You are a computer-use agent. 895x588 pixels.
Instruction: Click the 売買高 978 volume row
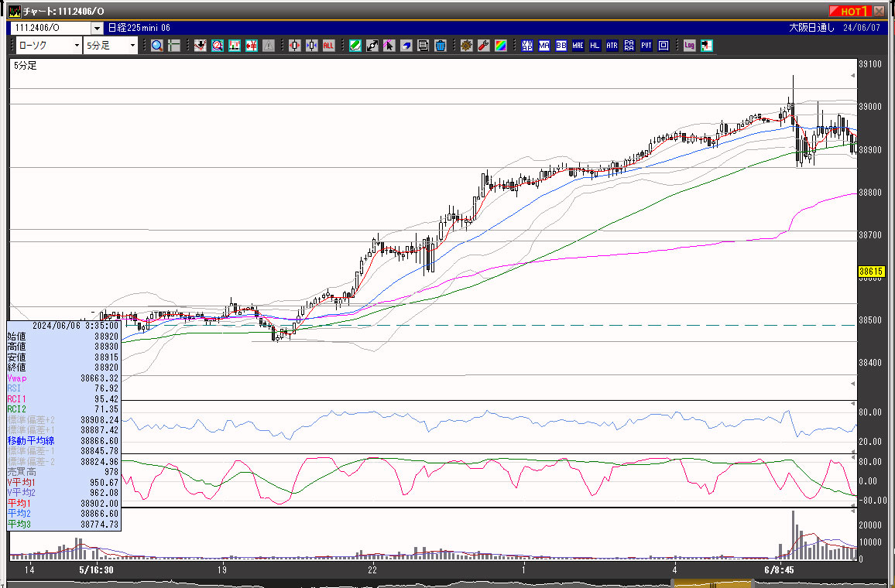click(x=63, y=472)
